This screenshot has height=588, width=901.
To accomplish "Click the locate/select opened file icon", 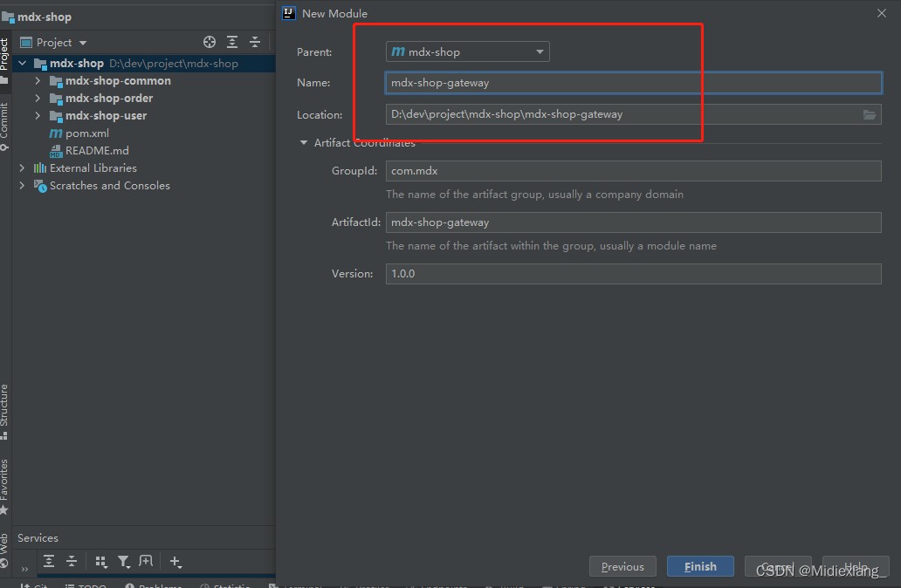I will click(210, 42).
